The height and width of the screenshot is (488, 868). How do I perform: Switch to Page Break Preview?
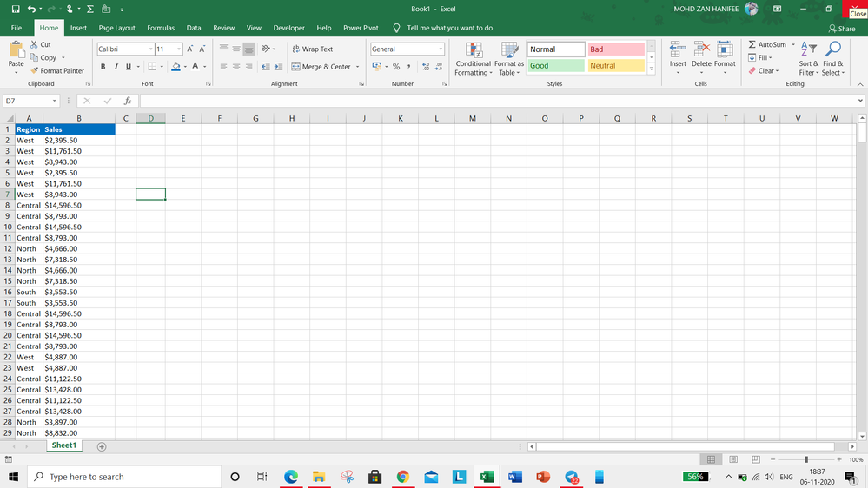(x=756, y=459)
